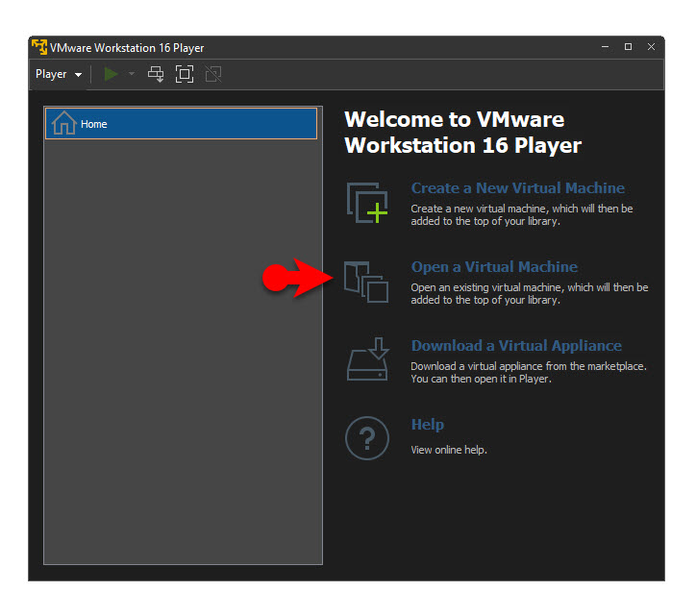
Task: Click "View online help." text
Action: [x=449, y=450]
